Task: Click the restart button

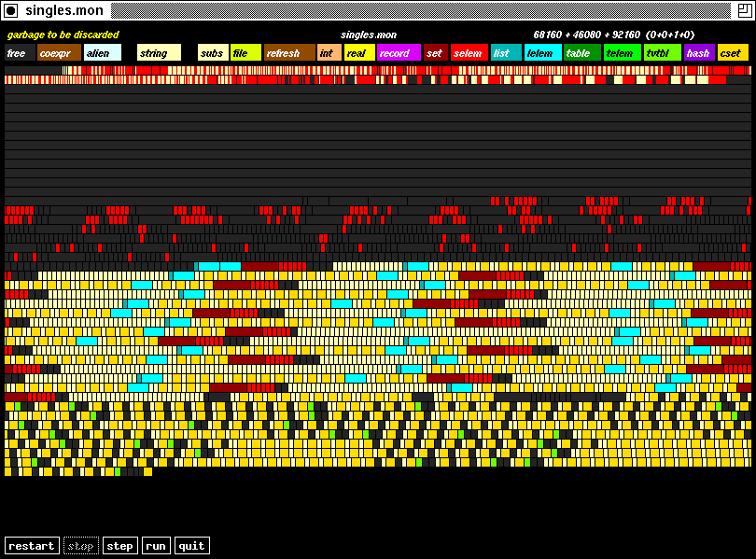Action: (x=32, y=546)
